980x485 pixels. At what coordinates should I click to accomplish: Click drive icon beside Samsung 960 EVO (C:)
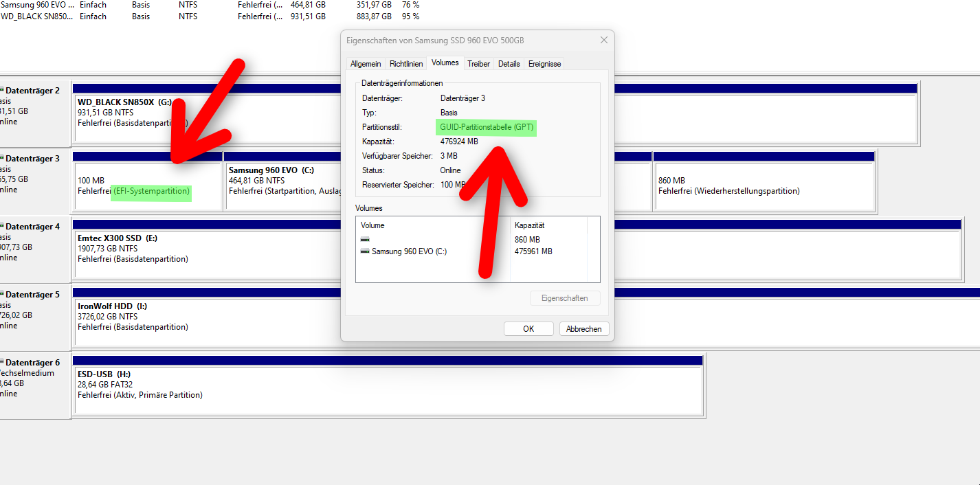pos(365,251)
